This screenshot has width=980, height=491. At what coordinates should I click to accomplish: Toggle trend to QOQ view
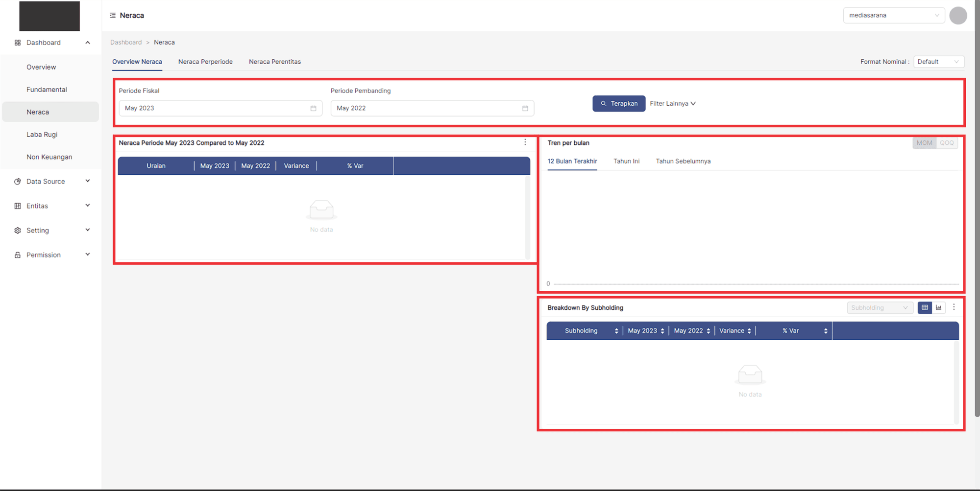click(x=947, y=143)
